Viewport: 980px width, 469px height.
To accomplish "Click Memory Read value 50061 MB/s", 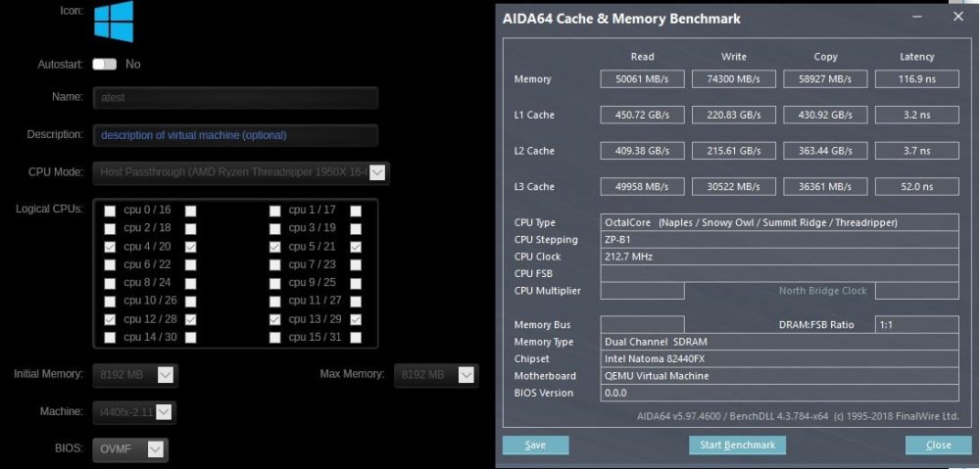I will (x=643, y=79).
